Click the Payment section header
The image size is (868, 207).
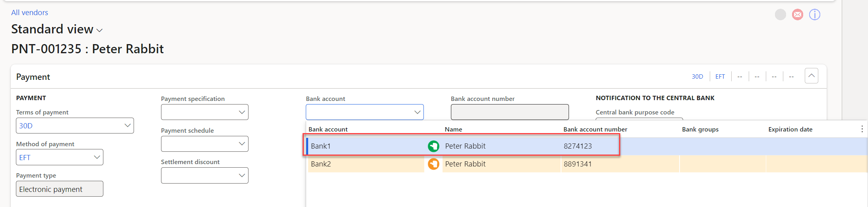(x=33, y=77)
